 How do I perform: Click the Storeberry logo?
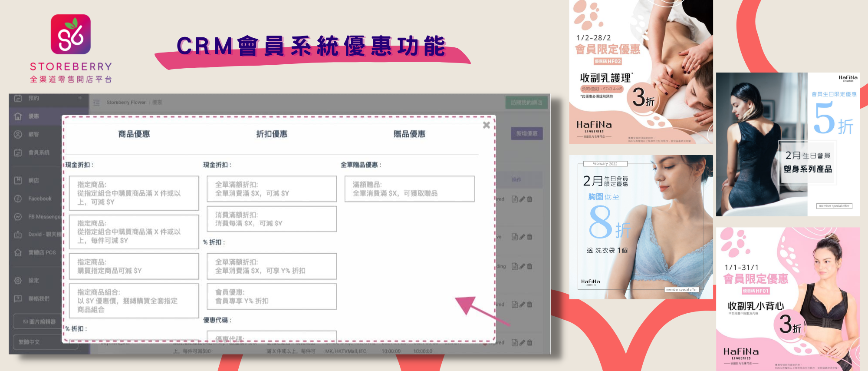point(71,48)
